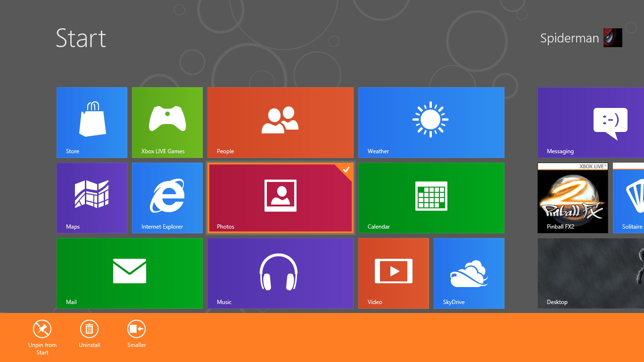
Task: Open the Weather tile
Action: tap(431, 123)
